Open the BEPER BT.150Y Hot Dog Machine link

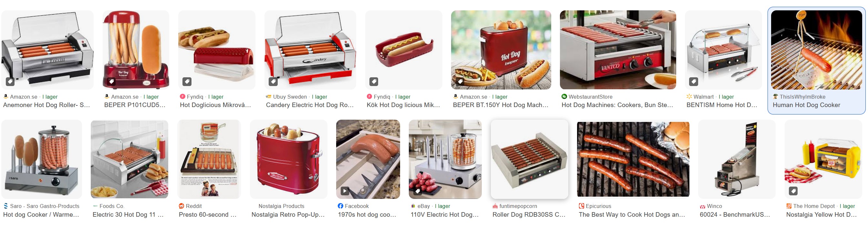click(501, 105)
